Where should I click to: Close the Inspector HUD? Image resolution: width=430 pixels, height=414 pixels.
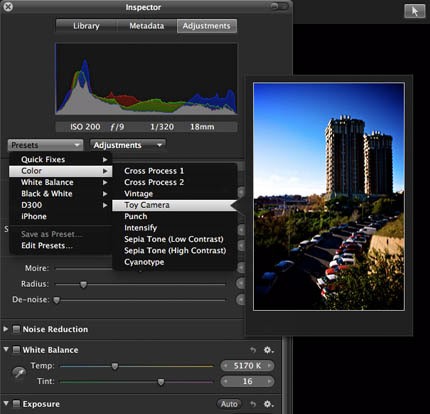pyautogui.click(x=8, y=6)
